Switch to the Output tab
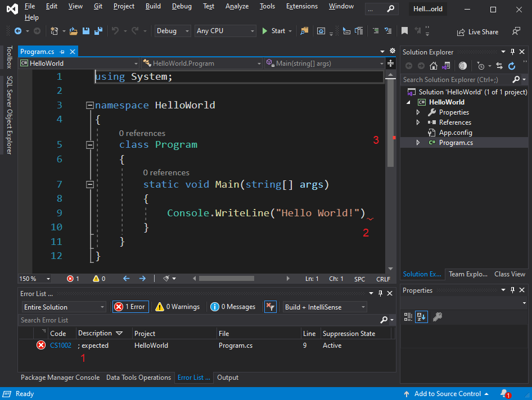The width and height of the screenshot is (532, 400). point(228,378)
